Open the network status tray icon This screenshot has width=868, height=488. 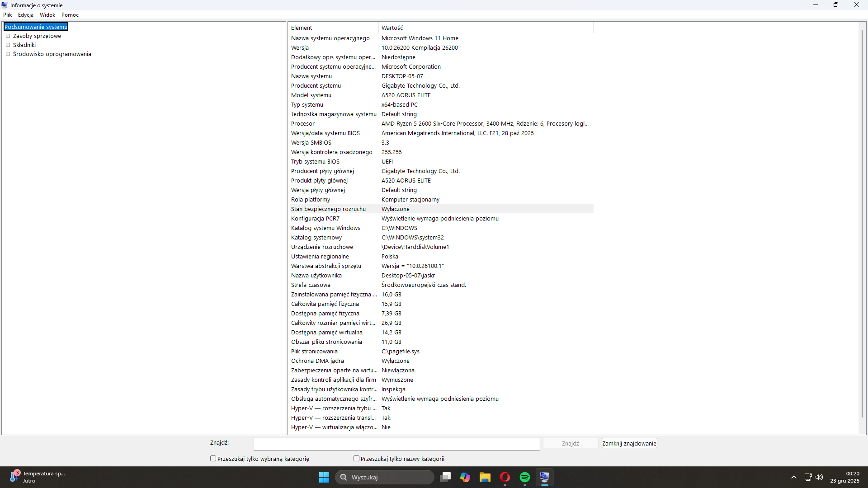(x=808, y=477)
